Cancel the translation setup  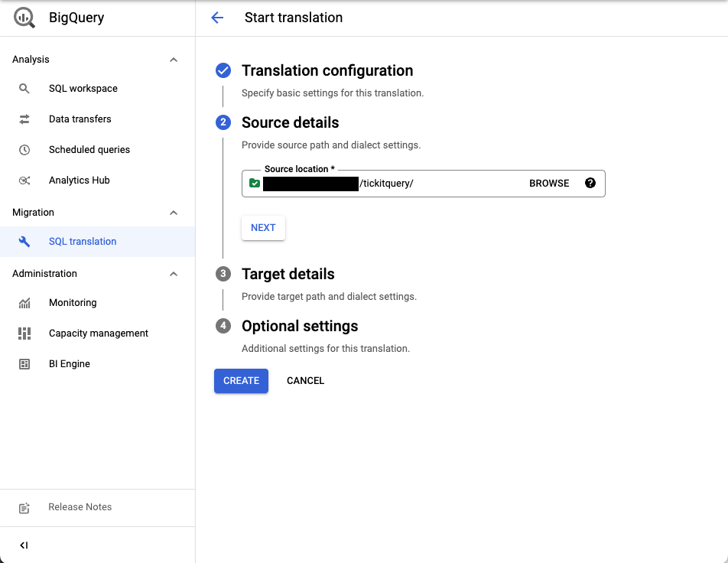point(305,380)
